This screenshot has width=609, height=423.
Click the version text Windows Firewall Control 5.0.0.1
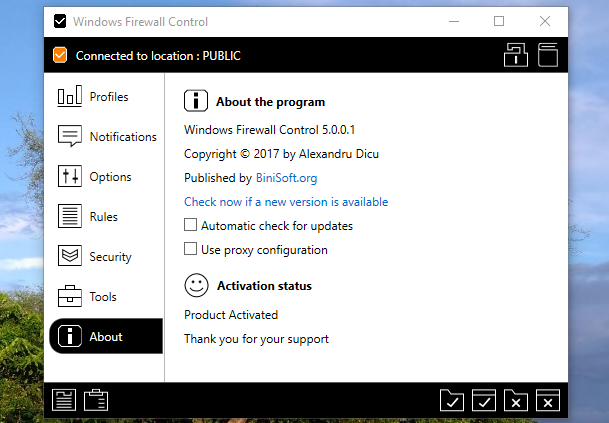coord(269,130)
